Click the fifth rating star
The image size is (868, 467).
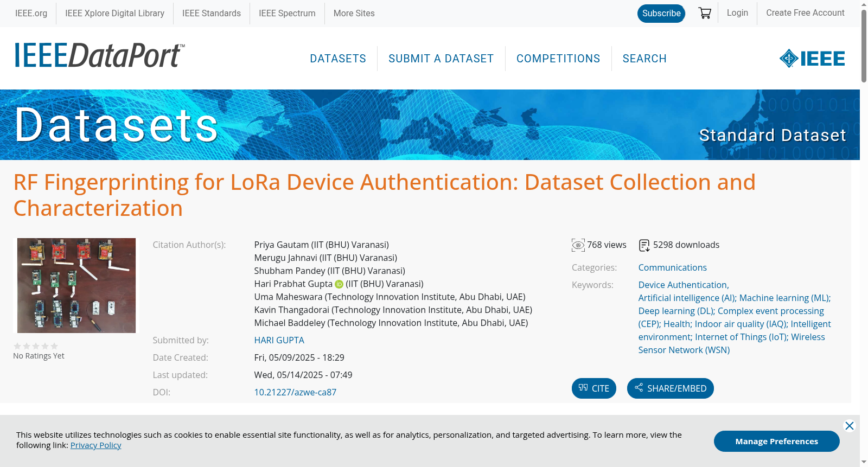point(54,346)
